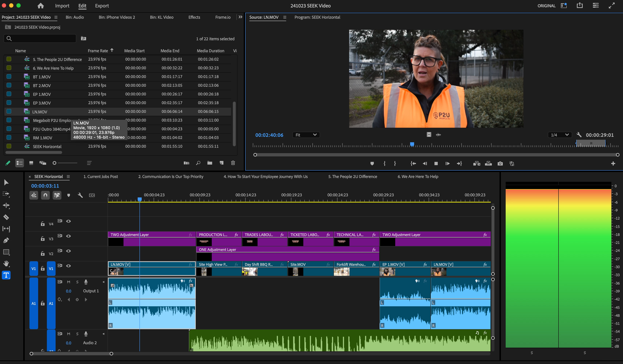This screenshot has height=364, width=623.
Task: Click the Export Frame camera icon
Action: [x=500, y=163]
